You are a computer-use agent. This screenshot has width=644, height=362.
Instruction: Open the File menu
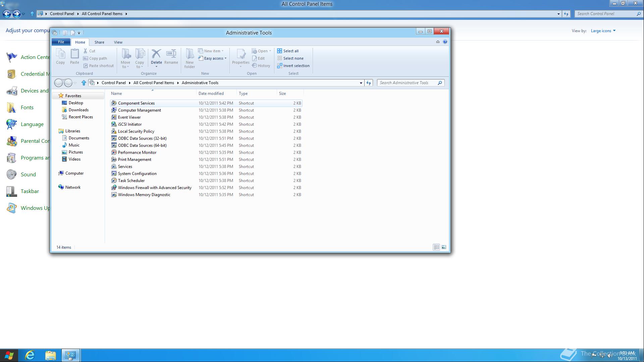pos(61,42)
